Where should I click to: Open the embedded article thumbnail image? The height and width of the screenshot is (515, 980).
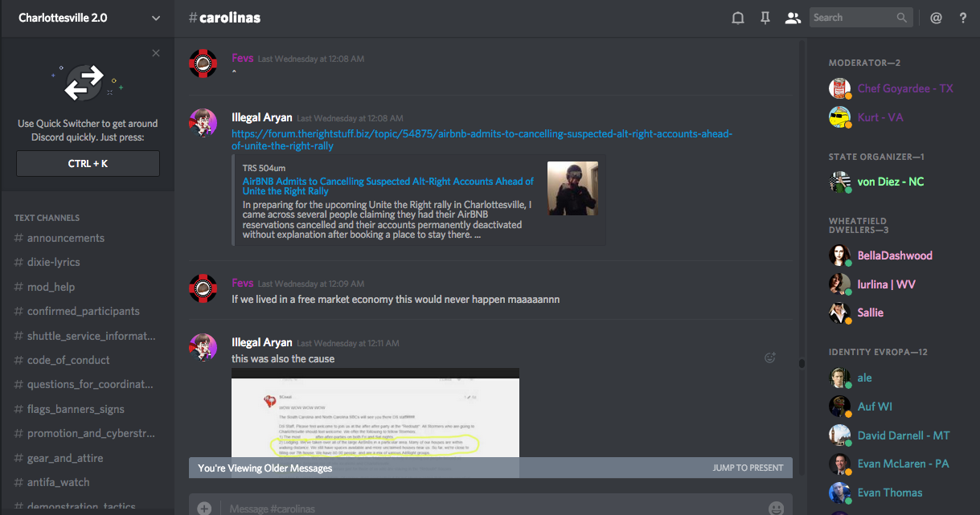click(572, 189)
